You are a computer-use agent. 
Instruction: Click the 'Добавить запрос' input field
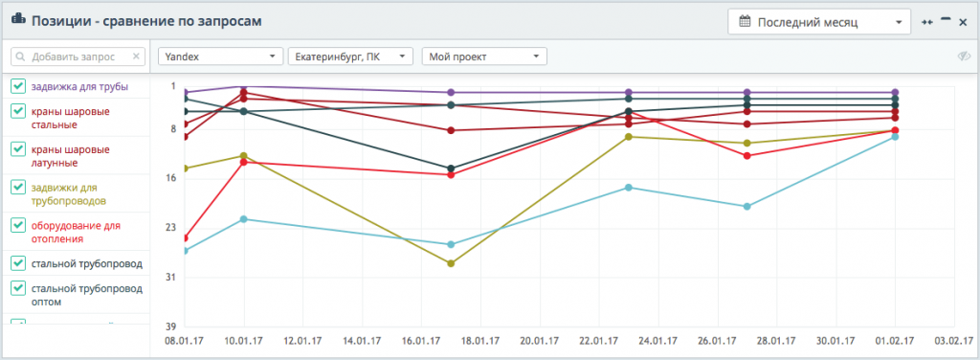tap(78, 56)
